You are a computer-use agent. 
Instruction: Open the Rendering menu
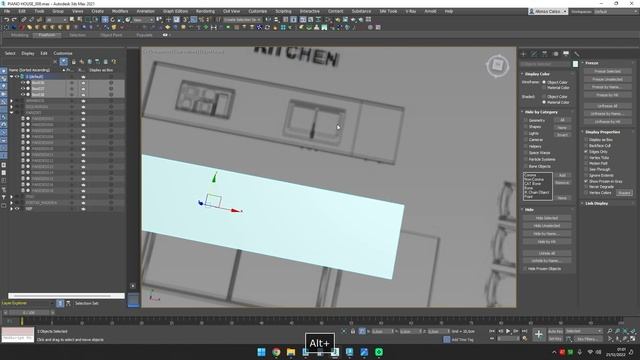(205, 11)
